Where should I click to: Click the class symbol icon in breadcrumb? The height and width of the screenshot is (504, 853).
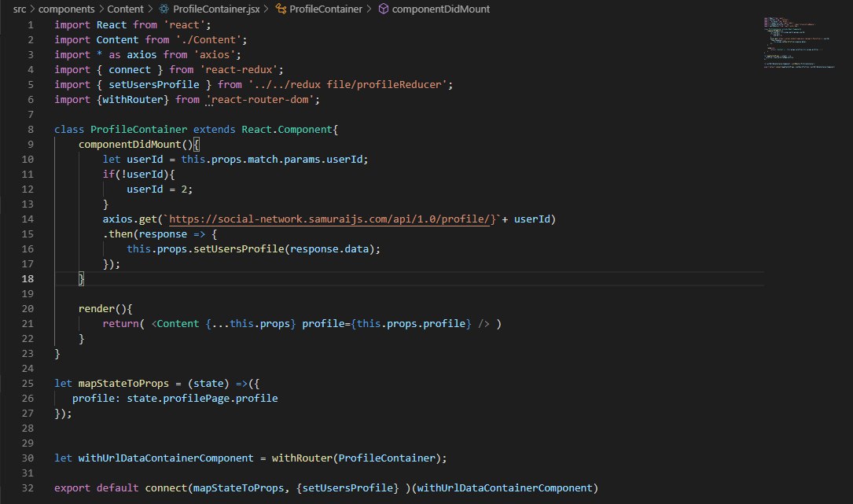pyautogui.click(x=281, y=9)
